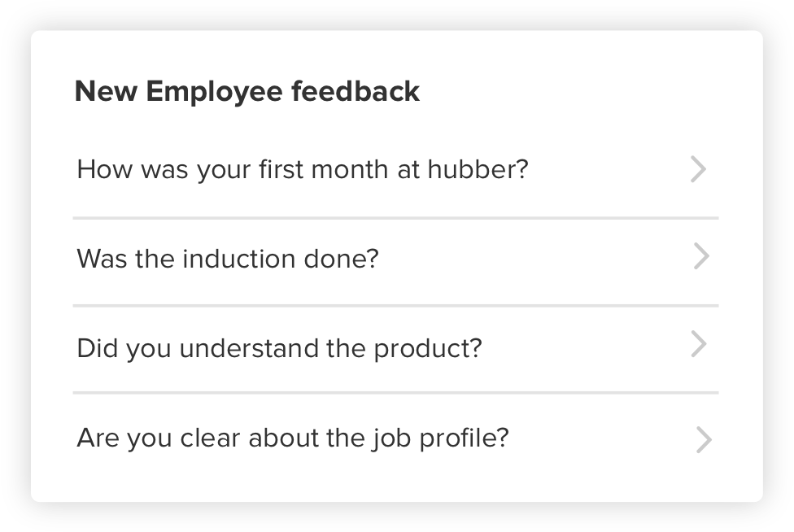The image size is (794, 532).
Task: Choose the first month feedback list item
Action: click(x=395, y=171)
